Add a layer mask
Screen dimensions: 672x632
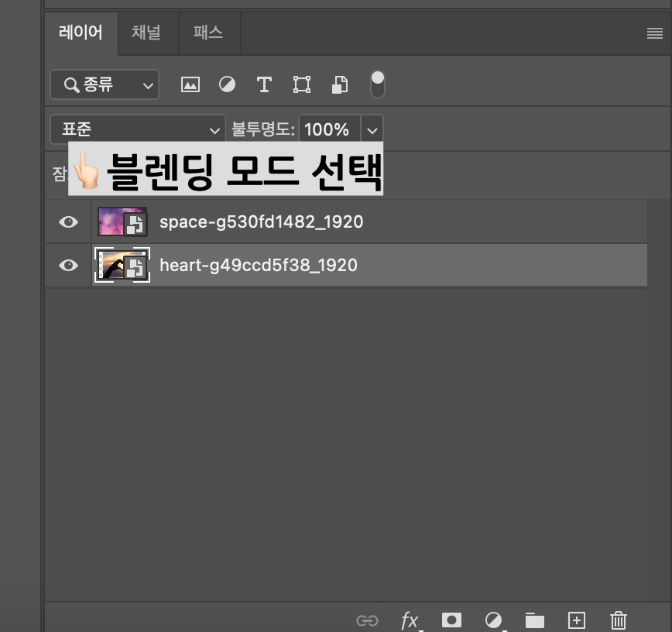click(x=451, y=620)
